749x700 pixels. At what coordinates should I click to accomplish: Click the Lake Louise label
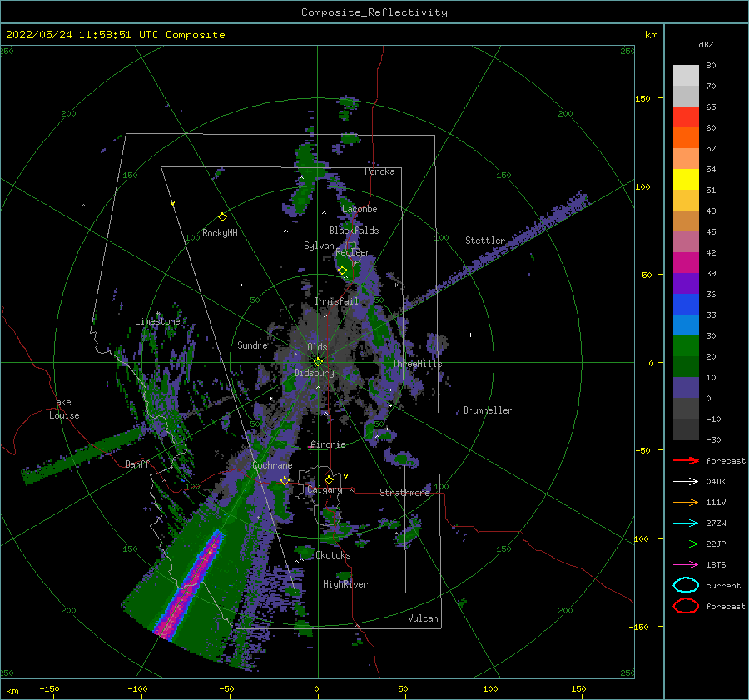click(64, 409)
